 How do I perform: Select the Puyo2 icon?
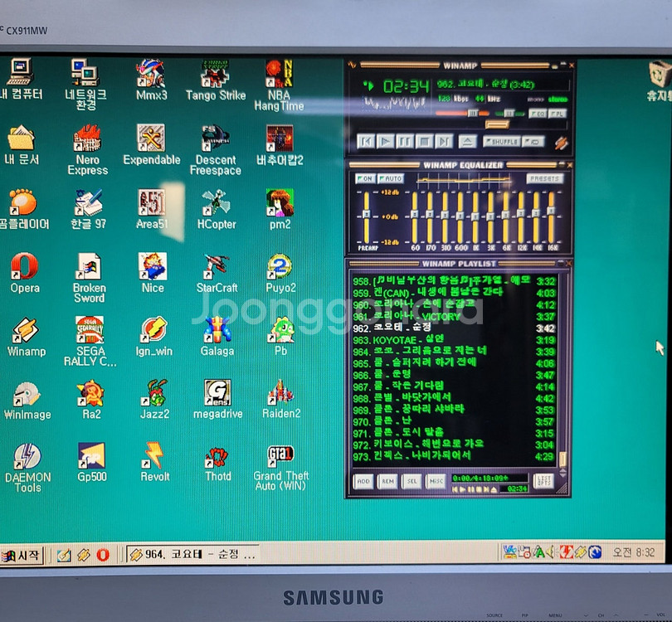point(280,273)
